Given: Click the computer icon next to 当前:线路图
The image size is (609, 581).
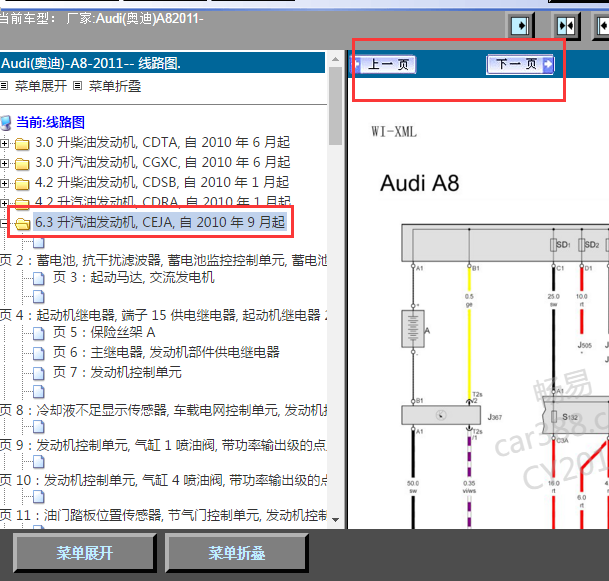Looking at the screenshot, I should coord(6,123).
